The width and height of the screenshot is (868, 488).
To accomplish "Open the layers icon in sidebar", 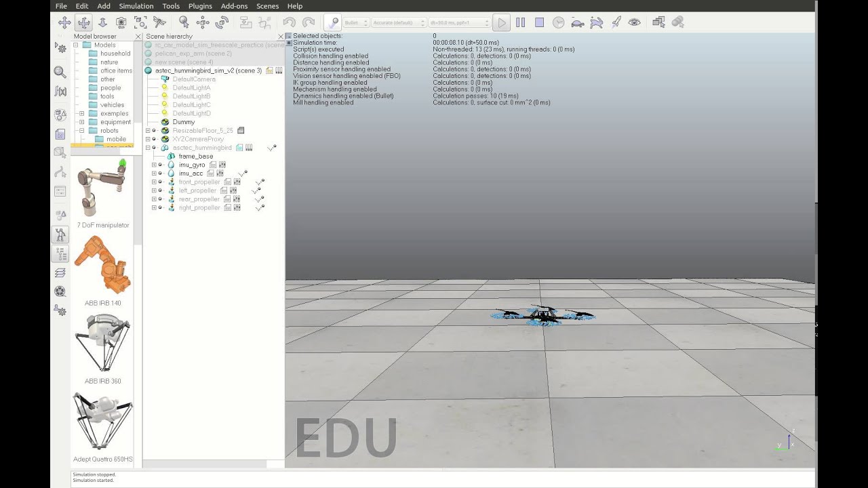I will 60,273.
